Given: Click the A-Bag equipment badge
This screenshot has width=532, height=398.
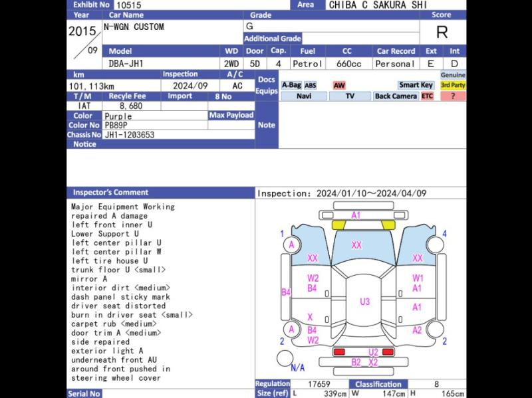Looking at the screenshot, I should pyautogui.click(x=291, y=85).
